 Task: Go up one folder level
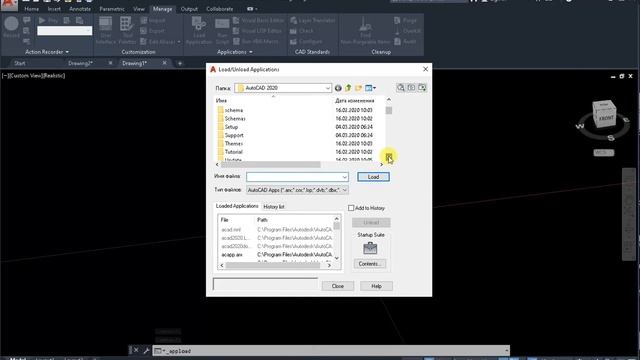tap(348, 88)
